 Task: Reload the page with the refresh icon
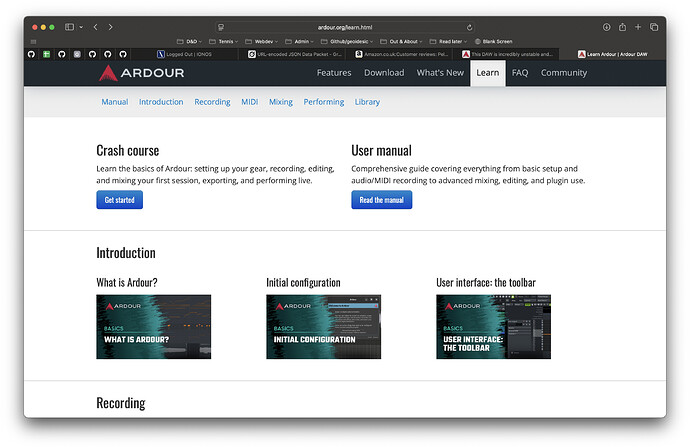(x=470, y=27)
